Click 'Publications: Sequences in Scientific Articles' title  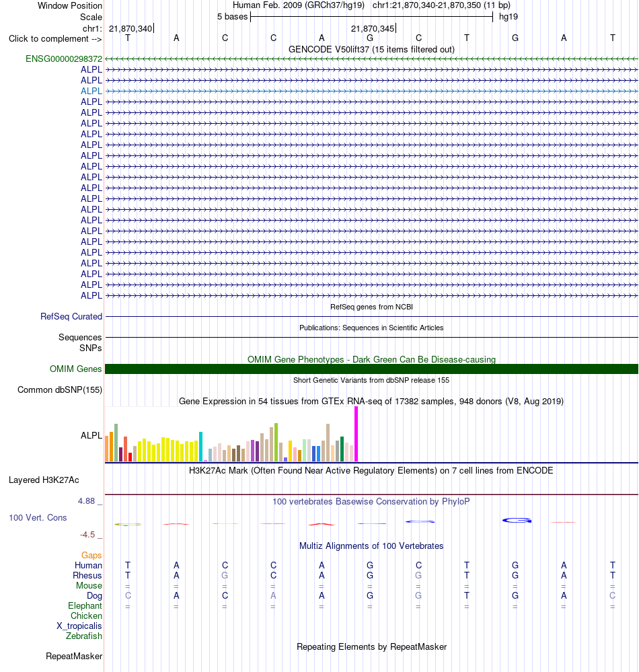[x=371, y=328]
